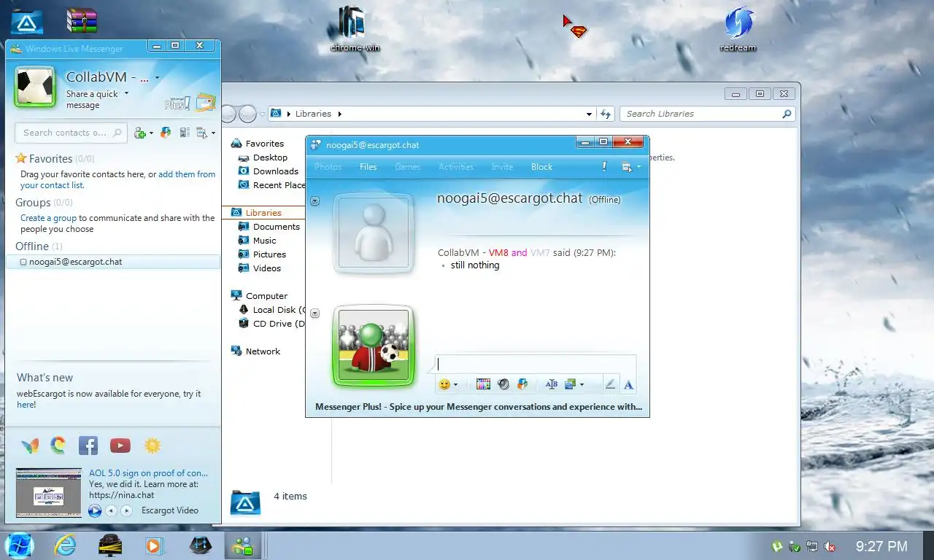
Task: Click the soccer ball profile picture in Messenger
Action: [x=35, y=87]
